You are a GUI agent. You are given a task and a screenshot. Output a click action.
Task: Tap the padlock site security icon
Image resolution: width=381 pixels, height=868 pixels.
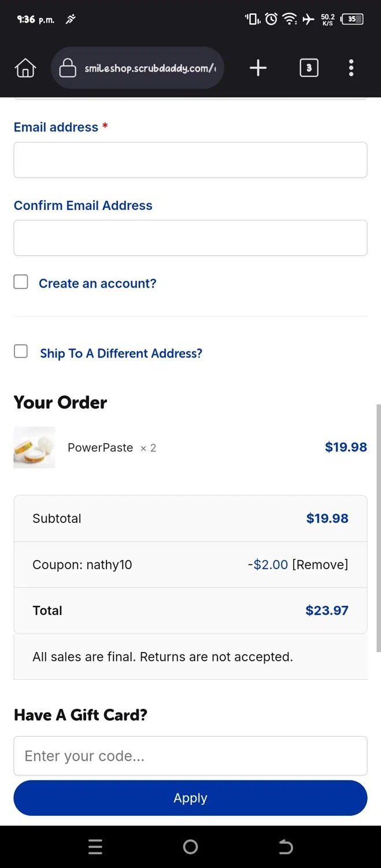(x=68, y=68)
